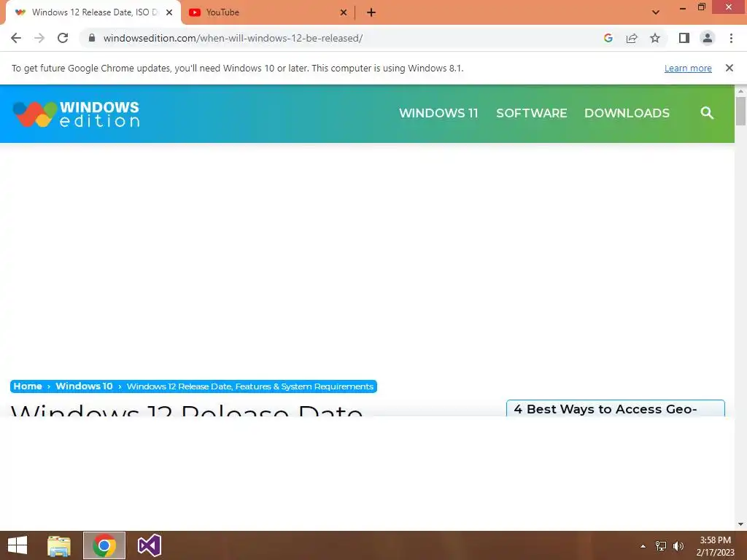The image size is (747, 560).
Task: Select the Windows 12 Release Date tab
Action: [93, 12]
